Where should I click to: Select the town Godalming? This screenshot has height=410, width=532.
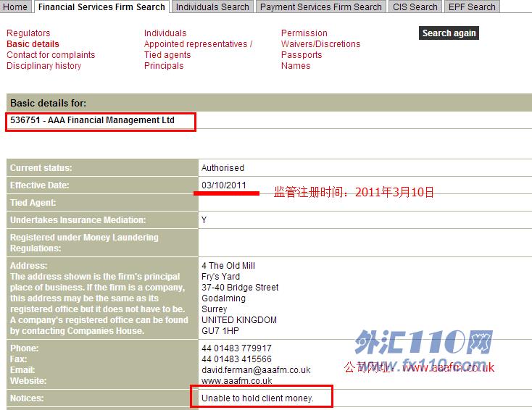(223, 298)
